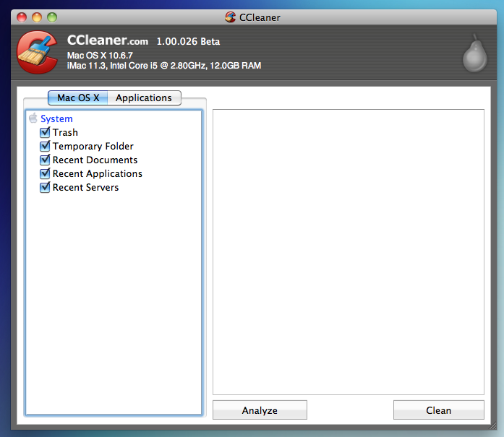Minimize the window using yellow button

point(37,17)
